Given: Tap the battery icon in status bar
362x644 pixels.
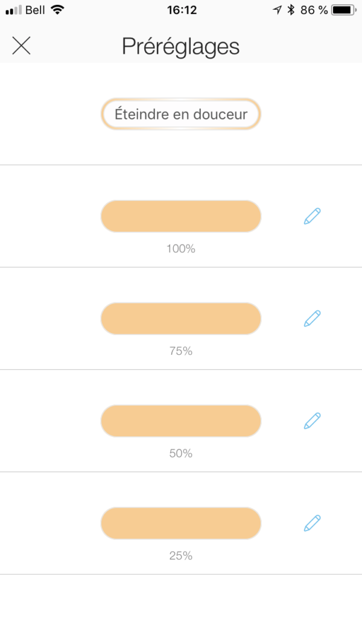Looking at the screenshot, I should [x=343, y=10].
